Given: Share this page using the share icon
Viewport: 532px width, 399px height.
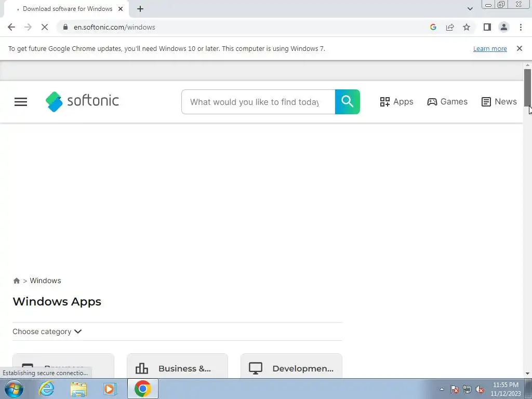Looking at the screenshot, I should [450, 27].
